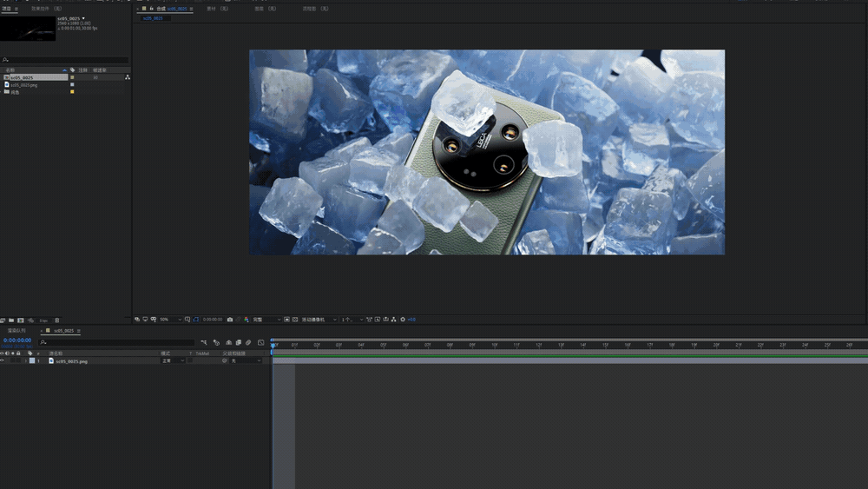Toggle the transparency grid icon
868x489 pixels.
tap(295, 320)
